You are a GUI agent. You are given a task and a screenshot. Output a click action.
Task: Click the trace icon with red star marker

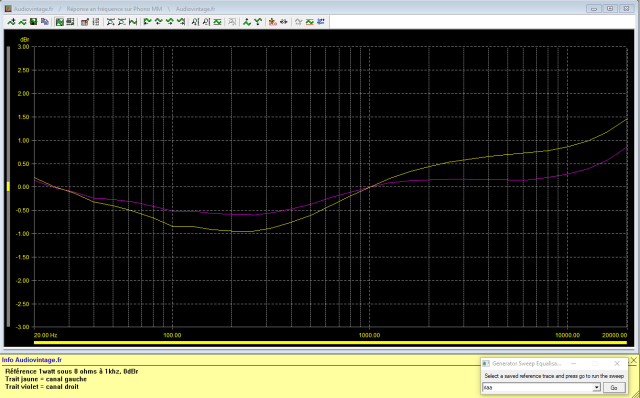point(272,22)
